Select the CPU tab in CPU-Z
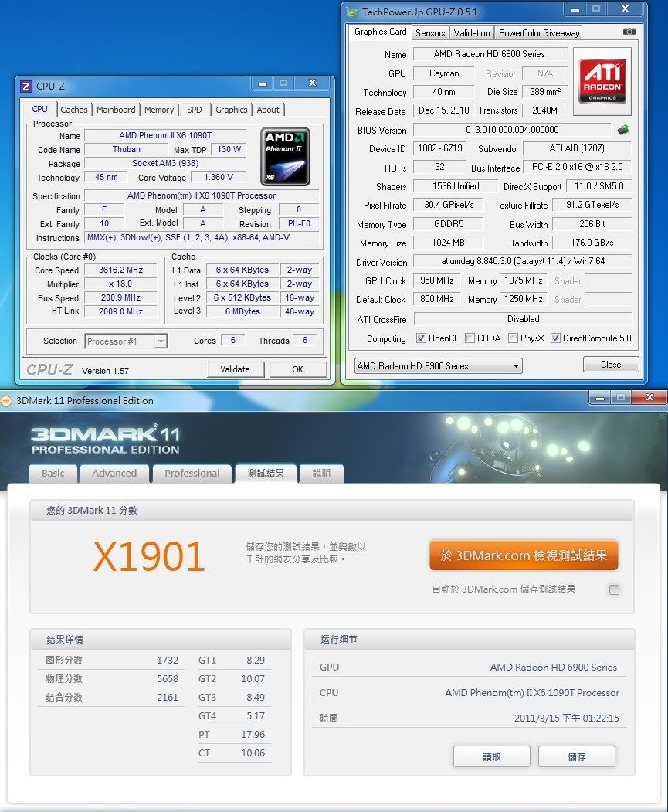Viewport: 668px width, 812px height. pos(40,109)
